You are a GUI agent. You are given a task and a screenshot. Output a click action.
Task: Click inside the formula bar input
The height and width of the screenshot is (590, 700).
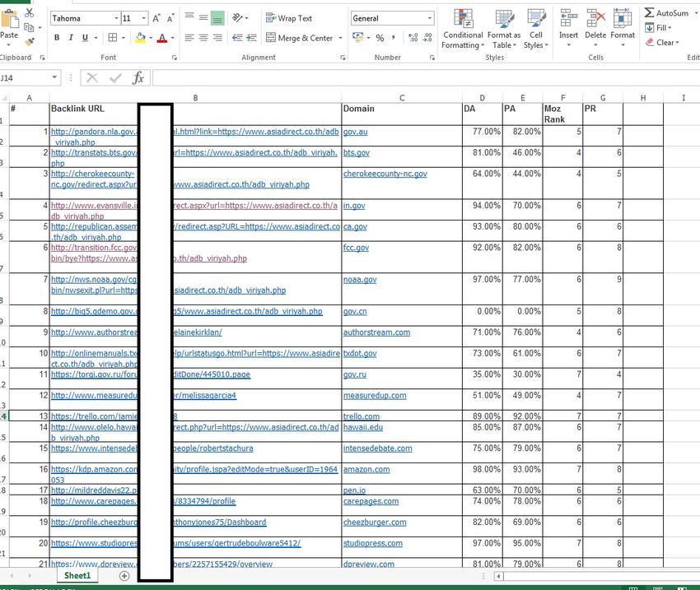pyautogui.click(x=426, y=77)
